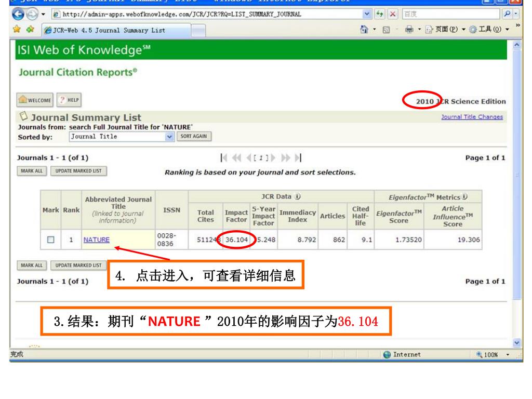Click the address bar with the JCR URL
This screenshot has width=532, height=399.
point(207,14)
